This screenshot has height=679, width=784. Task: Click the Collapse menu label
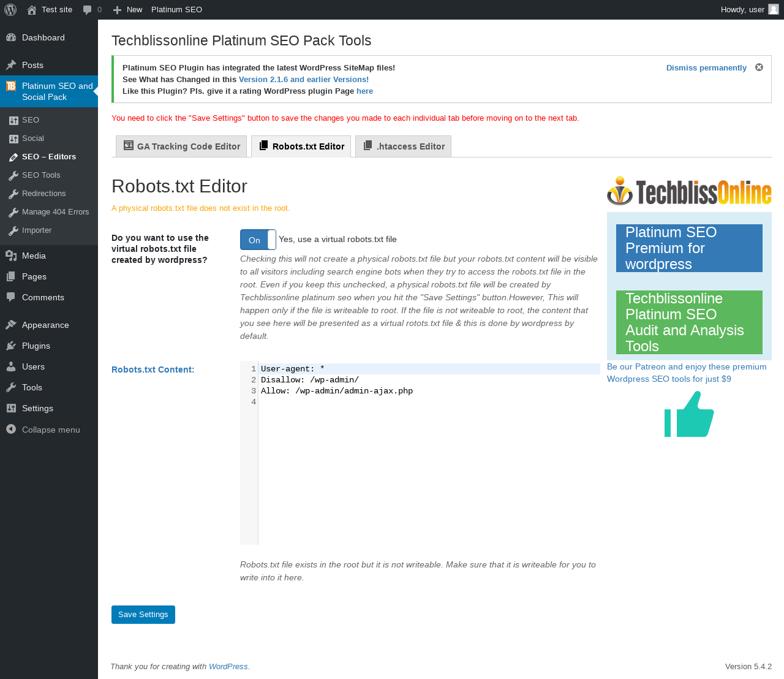pos(51,430)
